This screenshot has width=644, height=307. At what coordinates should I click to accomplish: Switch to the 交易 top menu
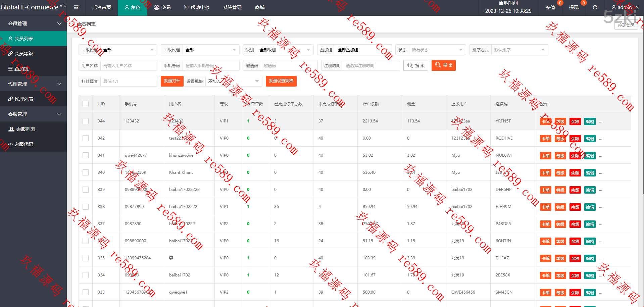point(162,7)
